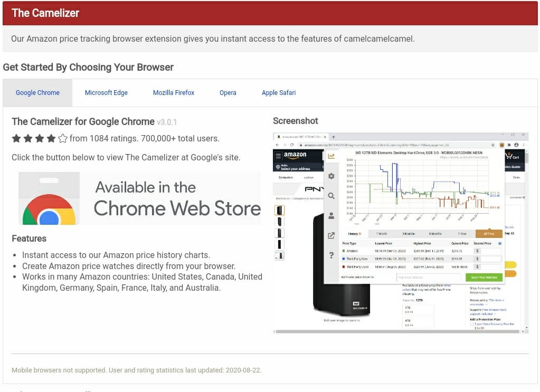Choose the Opera browser tab
The height and width of the screenshot is (392, 540).
click(x=228, y=92)
